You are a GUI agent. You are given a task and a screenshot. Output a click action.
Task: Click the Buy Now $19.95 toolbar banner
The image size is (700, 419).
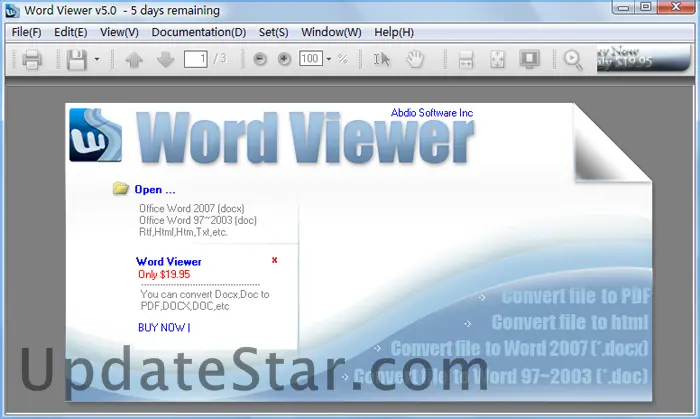click(643, 58)
